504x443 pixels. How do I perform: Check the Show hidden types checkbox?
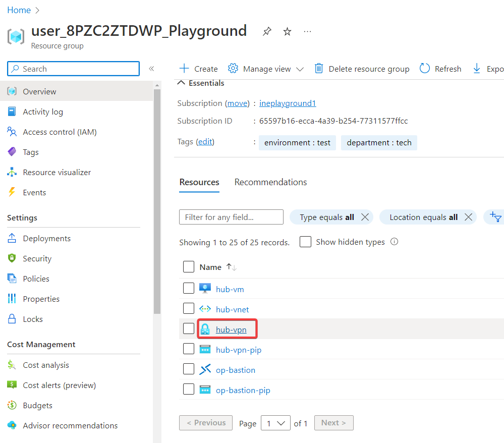(x=305, y=242)
